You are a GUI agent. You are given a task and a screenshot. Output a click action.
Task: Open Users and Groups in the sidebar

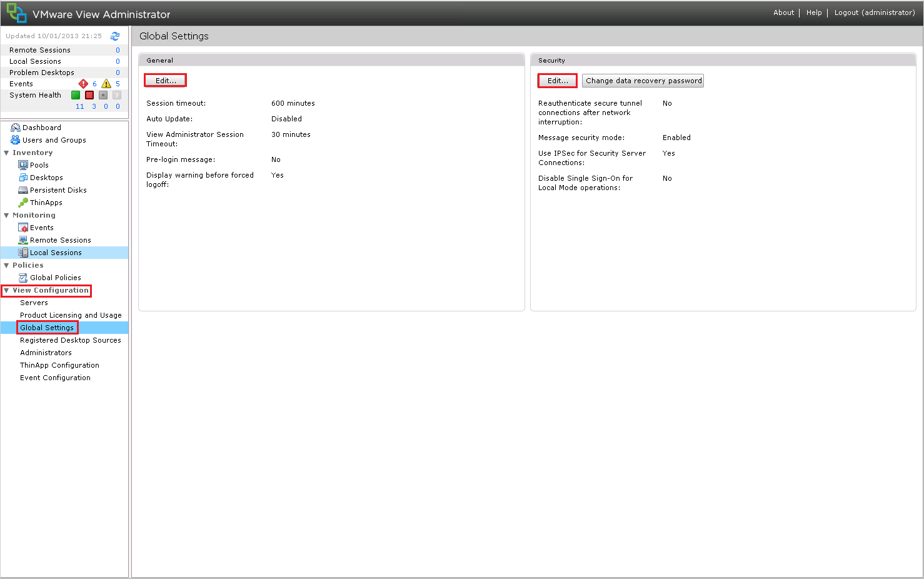[x=54, y=140]
